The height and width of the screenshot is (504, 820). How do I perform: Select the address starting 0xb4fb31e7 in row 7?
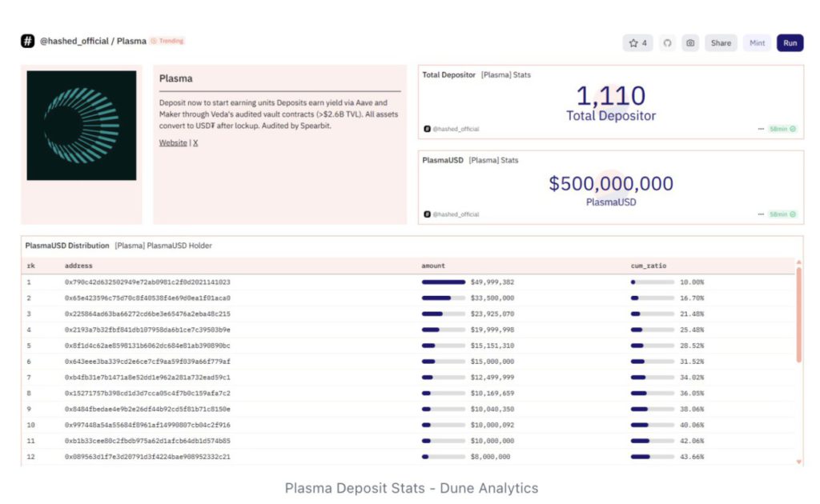pos(147,377)
